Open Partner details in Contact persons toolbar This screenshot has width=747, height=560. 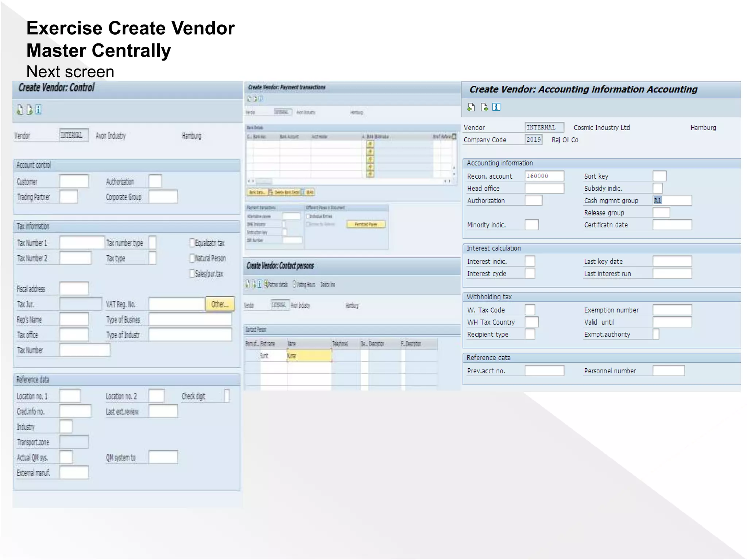(276, 284)
